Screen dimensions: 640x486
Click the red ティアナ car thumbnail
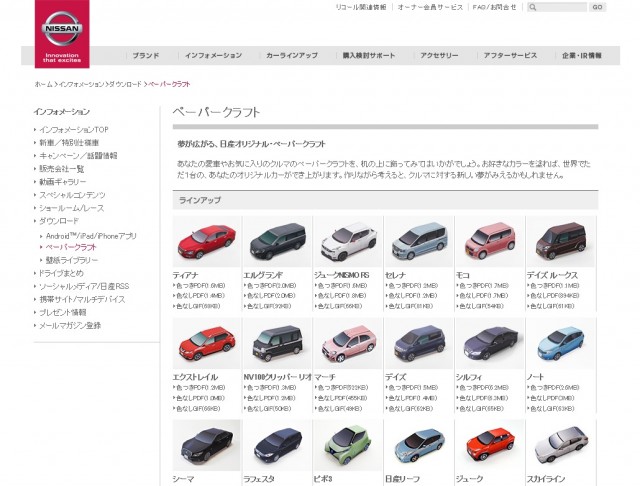(x=207, y=242)
